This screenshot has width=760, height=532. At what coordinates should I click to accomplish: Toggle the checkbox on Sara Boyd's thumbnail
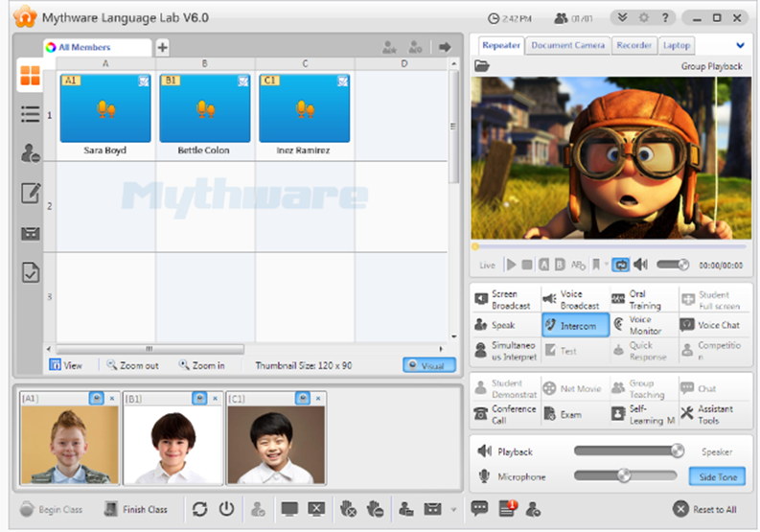click(144, 81)
